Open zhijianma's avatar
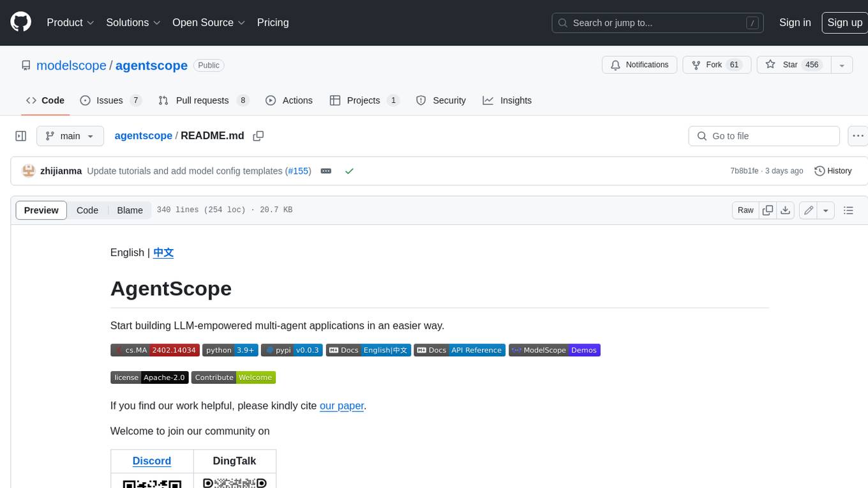The height and width of the screenshot is (488, 868). [29, 171]
